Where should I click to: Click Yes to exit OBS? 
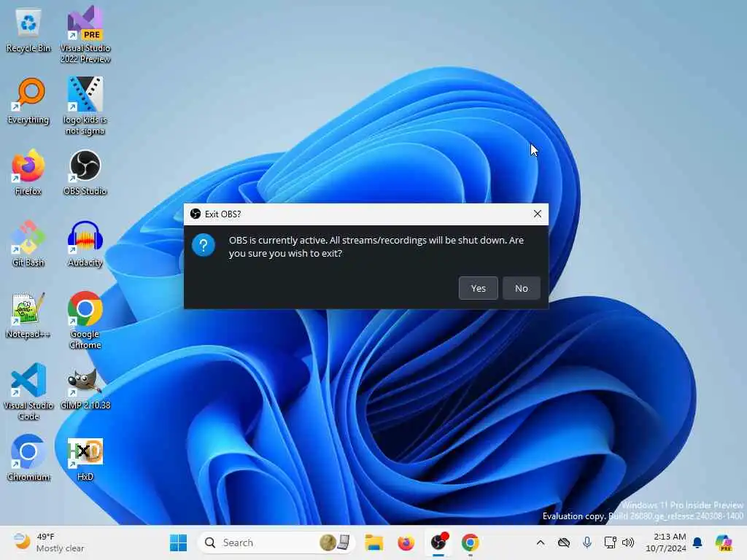(x=479, y=288)
